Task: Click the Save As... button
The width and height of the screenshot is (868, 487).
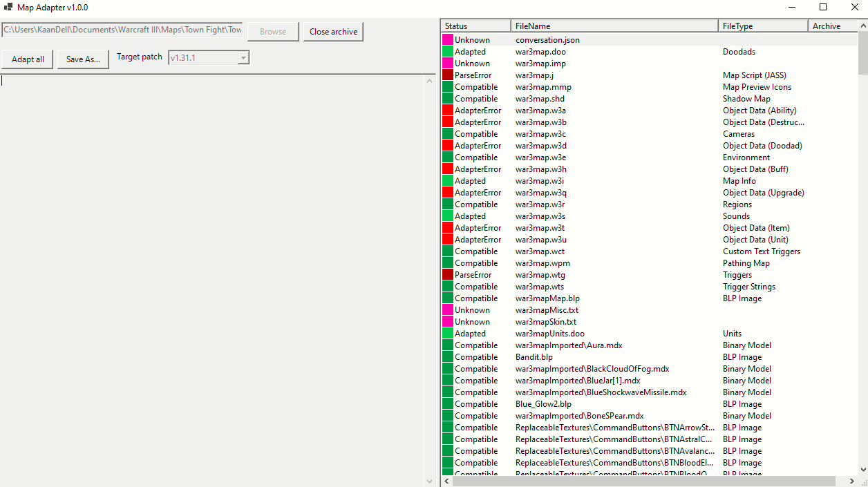Action: (83, 59)
